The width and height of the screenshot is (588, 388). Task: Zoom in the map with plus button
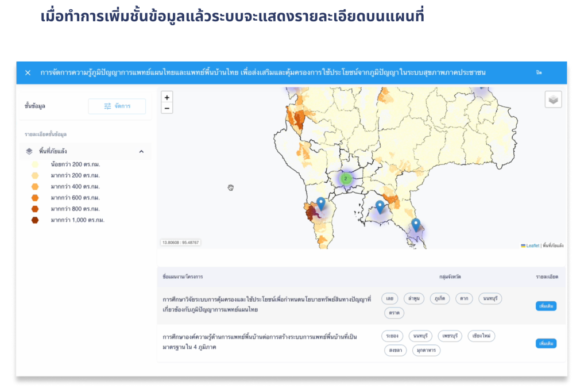(x=167, y=97)
